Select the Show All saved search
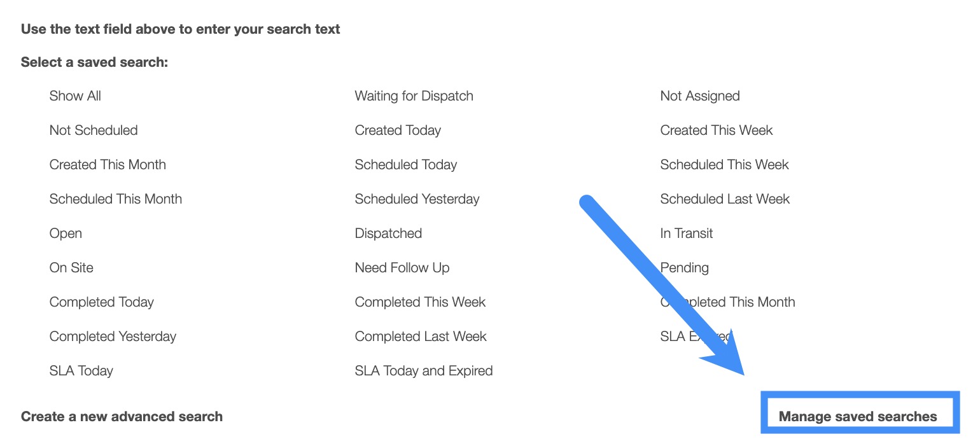This screenshot has width=980, height=439. [x=75, y=96]
